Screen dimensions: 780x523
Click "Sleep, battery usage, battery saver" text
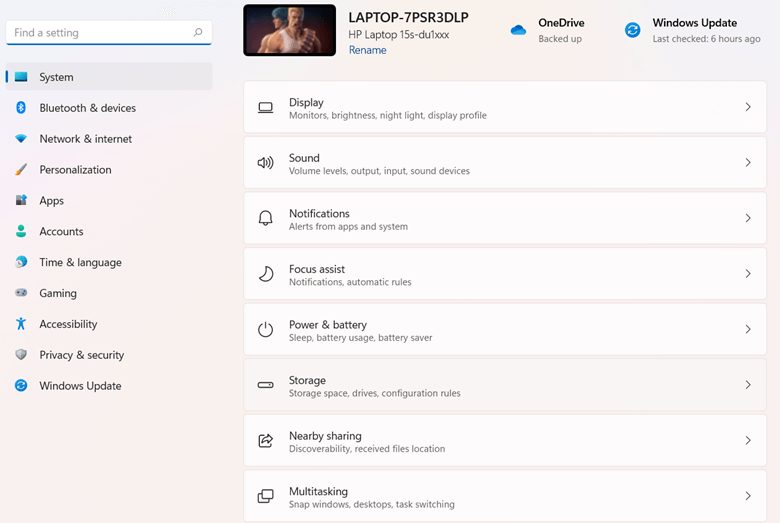[360, 337]
